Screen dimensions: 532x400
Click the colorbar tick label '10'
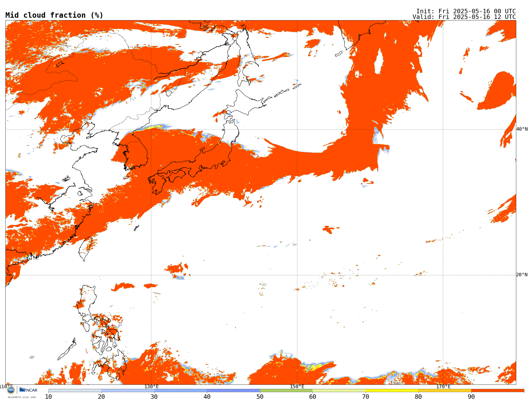(49, 397)
